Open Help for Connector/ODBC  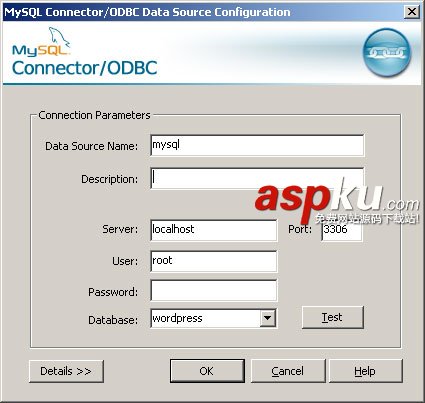[366, 371]
